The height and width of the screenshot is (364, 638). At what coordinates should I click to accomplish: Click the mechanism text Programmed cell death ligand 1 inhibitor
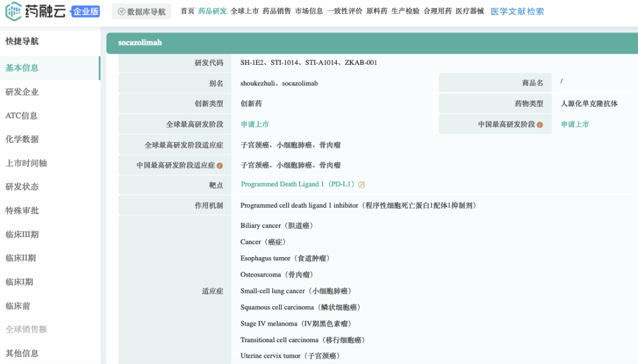299,205
